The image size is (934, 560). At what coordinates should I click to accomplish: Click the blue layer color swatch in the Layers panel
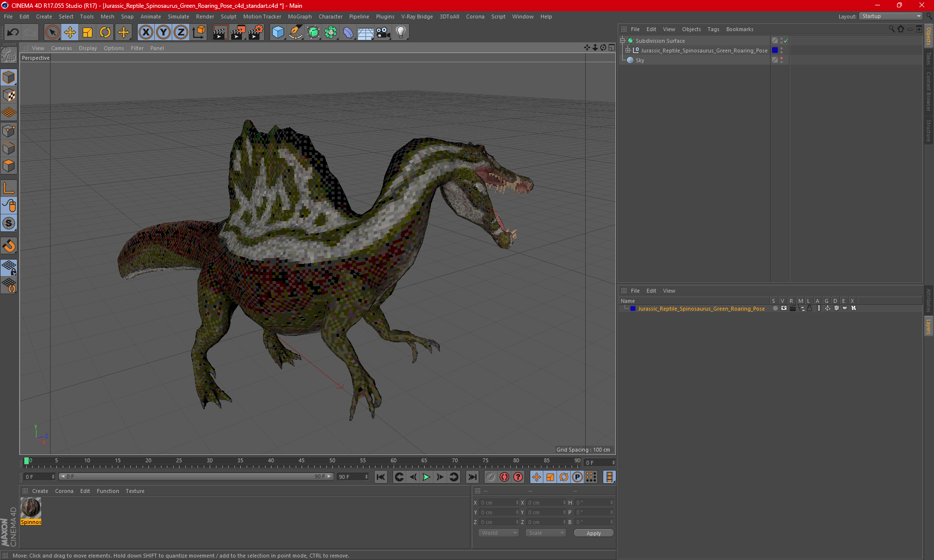(633, 309)
